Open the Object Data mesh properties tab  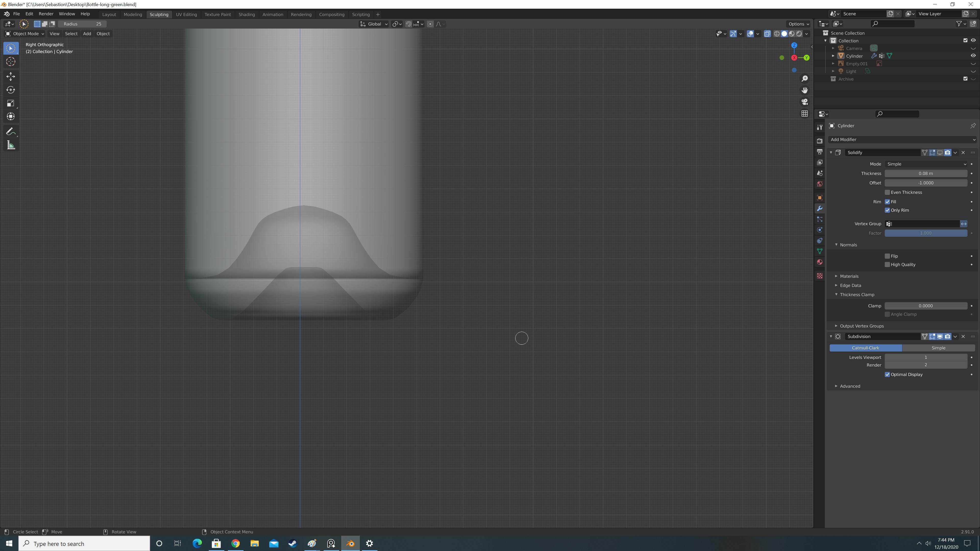tap(819, 251)
